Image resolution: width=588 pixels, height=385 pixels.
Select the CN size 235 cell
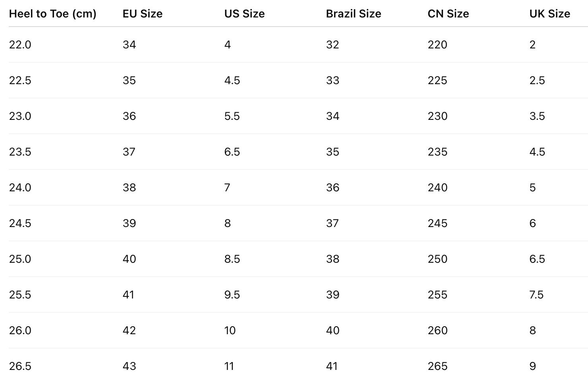(x=437, y=152)
